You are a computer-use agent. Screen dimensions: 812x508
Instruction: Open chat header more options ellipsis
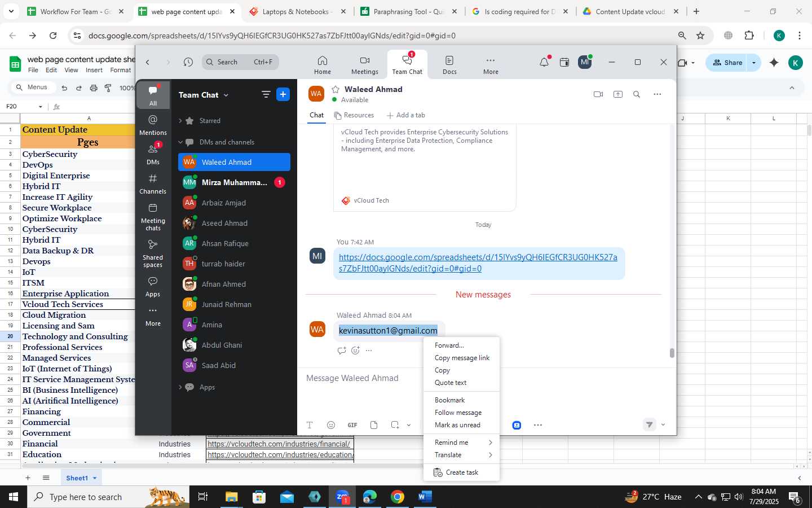click(657, 94)
